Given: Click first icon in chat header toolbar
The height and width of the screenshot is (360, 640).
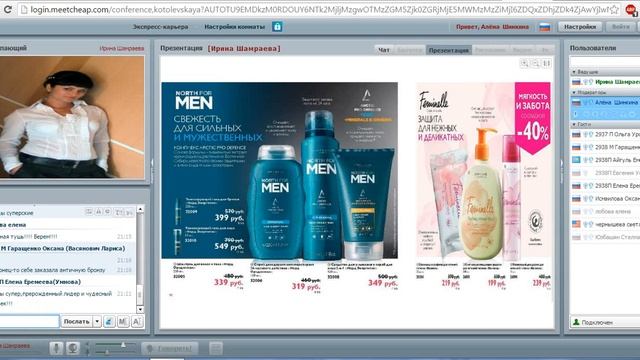Looking at the screenshot, I should [x=89, y=212].
